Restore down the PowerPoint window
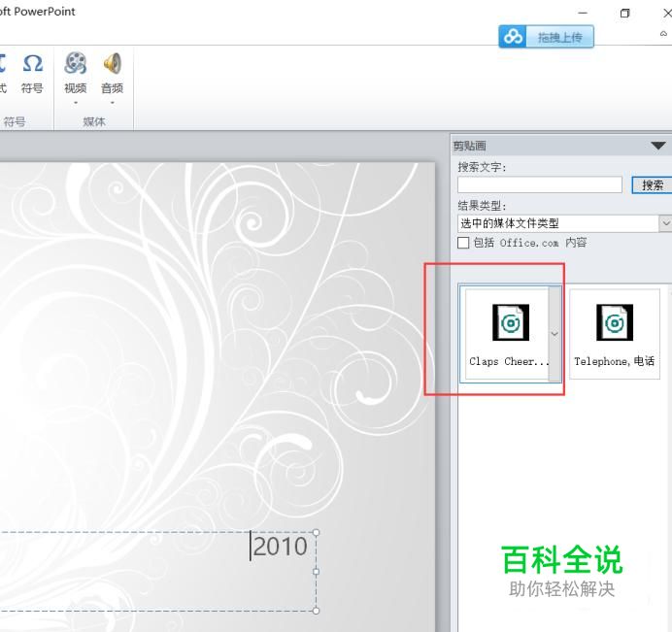The image size is (672, 632). [x=624, y=14]
